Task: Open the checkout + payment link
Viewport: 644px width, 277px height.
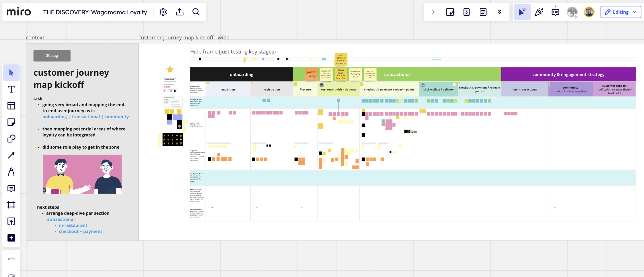Action: pos(81,231)
